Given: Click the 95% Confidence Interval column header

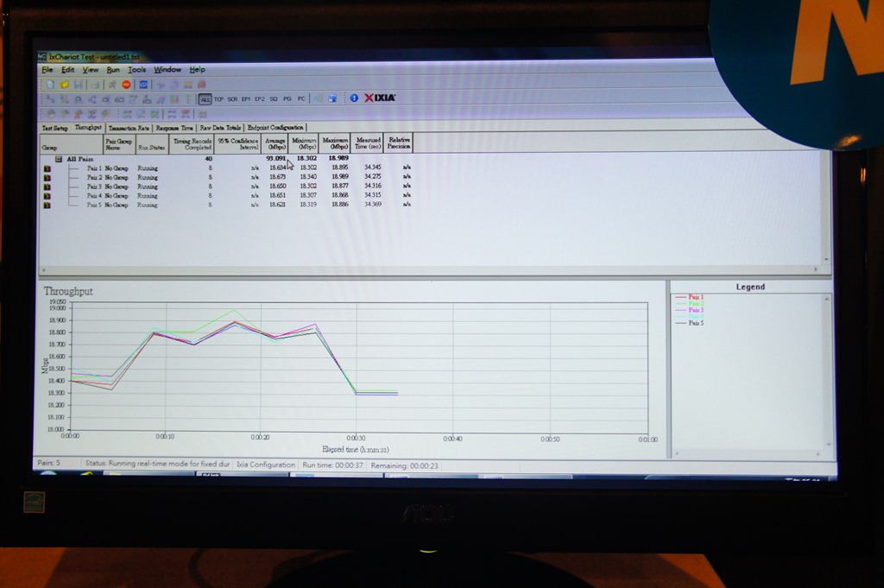Looking at the screenshot, I should (237, 143).
